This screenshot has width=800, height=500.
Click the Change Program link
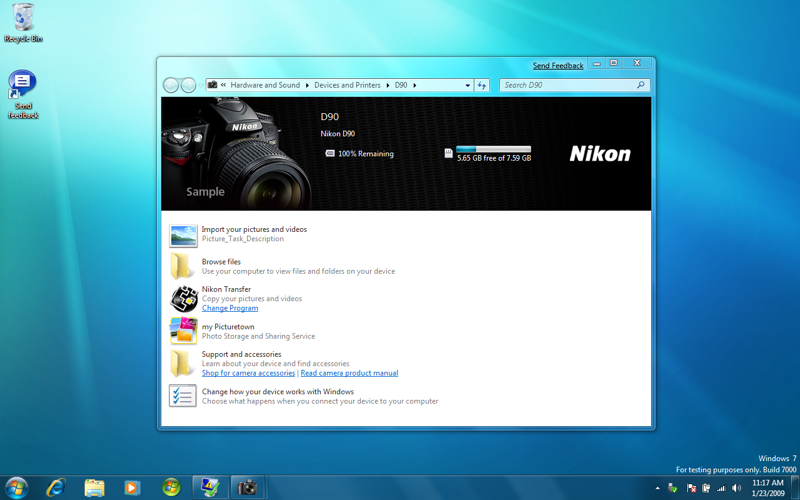230,308
